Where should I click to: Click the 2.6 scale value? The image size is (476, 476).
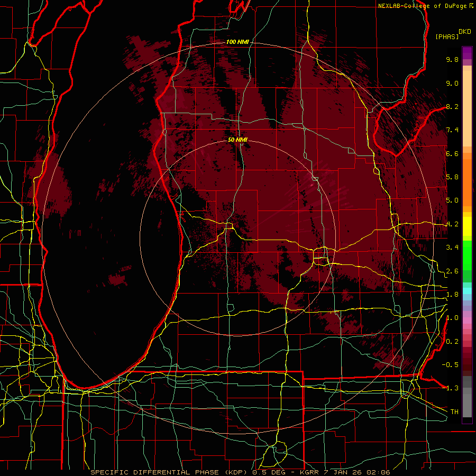coord(452,271)
